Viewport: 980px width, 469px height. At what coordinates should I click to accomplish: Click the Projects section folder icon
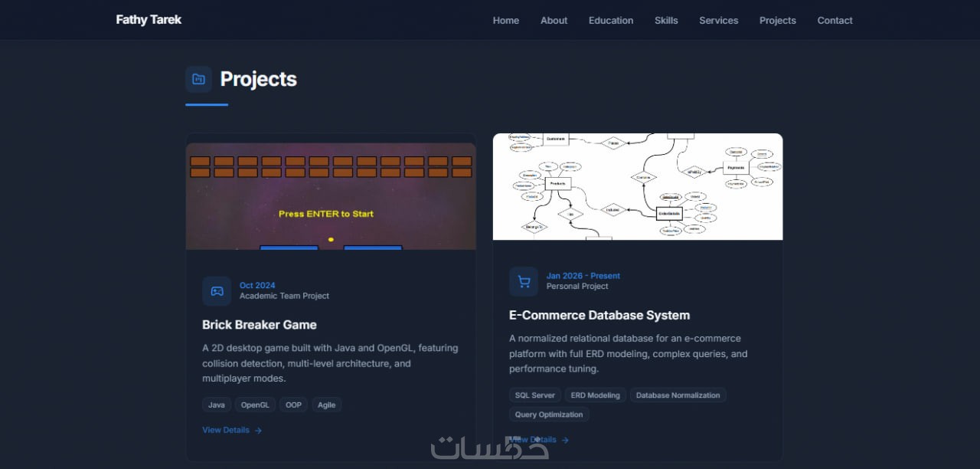(198, 79)
